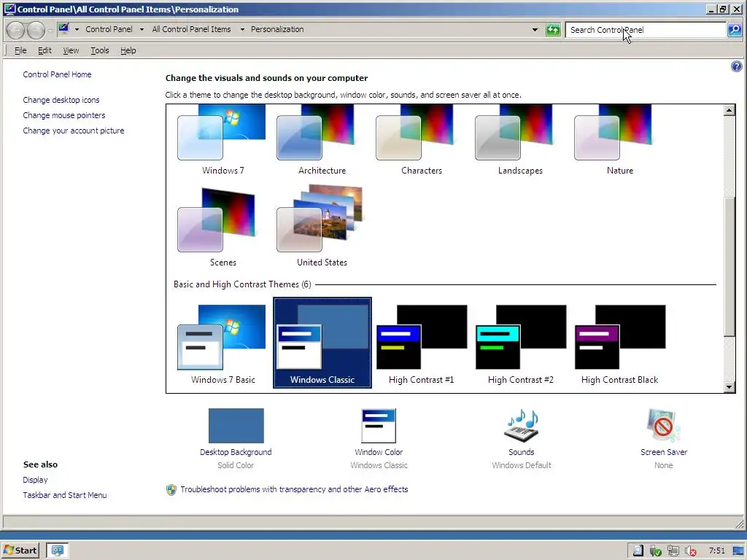Click the safely remove hardware tray icon

point(656,551)
